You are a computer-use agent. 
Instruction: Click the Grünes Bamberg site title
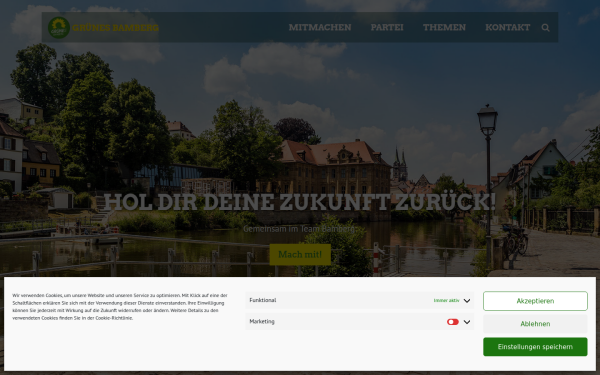115,28
